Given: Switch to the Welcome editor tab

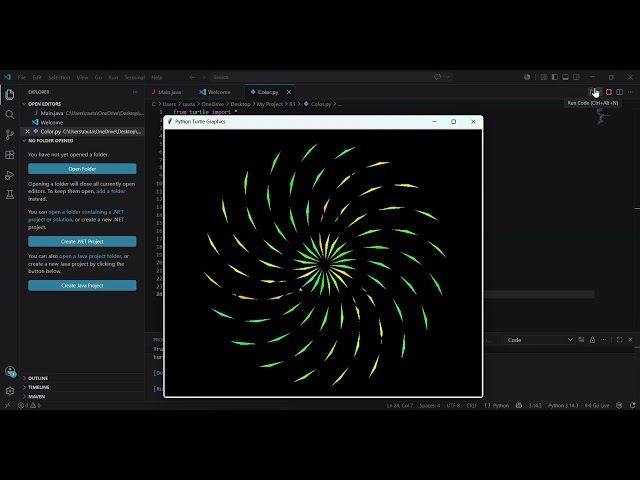Looking at the screenshot, I should click(x=219, y=92).
